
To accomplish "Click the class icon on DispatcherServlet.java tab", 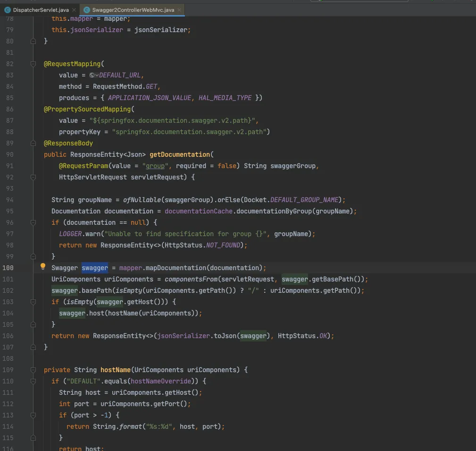I will pyautogui.click(x=8, y=9).
